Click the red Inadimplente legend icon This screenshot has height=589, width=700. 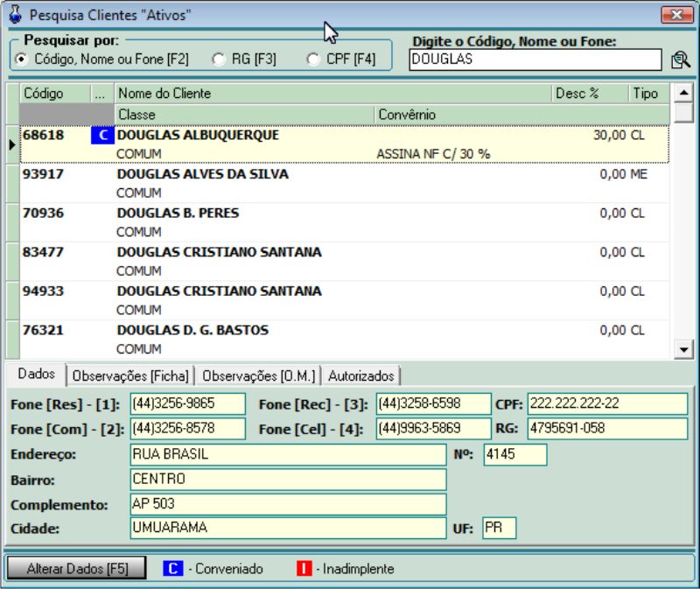point(304,568)
